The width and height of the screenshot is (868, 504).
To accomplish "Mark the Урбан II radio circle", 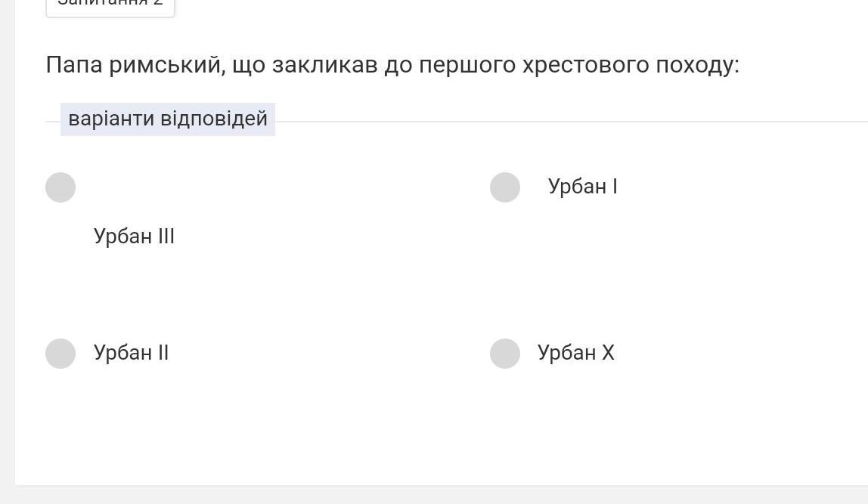I will [60, 354].
